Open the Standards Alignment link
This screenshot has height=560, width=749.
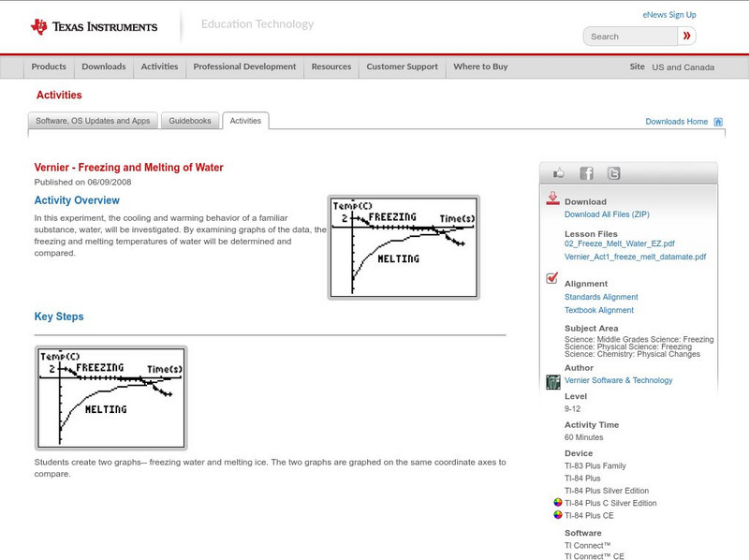(601, 297)
